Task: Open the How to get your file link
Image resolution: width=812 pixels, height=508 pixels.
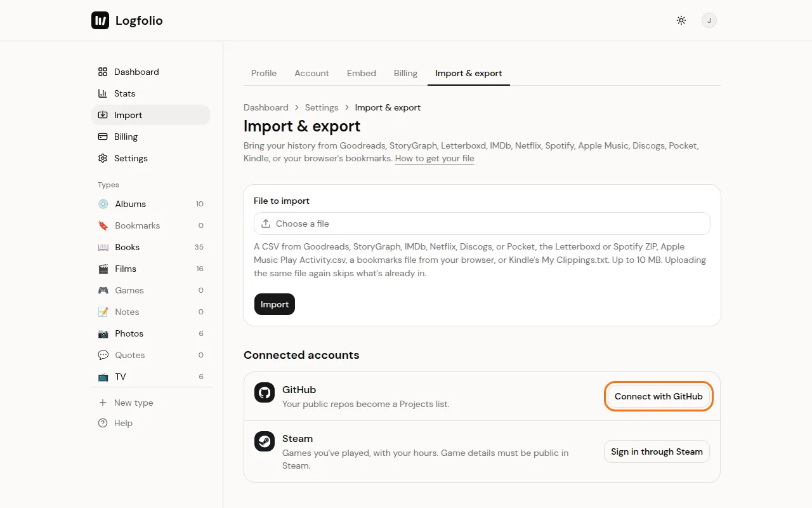Action: pyautogui.click(x=435, y=159)
